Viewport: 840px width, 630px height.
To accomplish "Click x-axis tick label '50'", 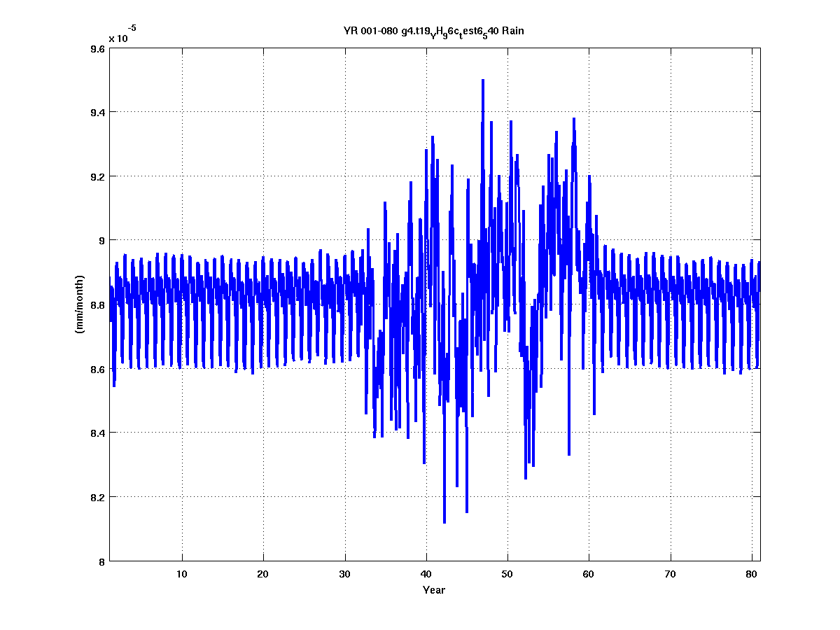I will [507, 573].
